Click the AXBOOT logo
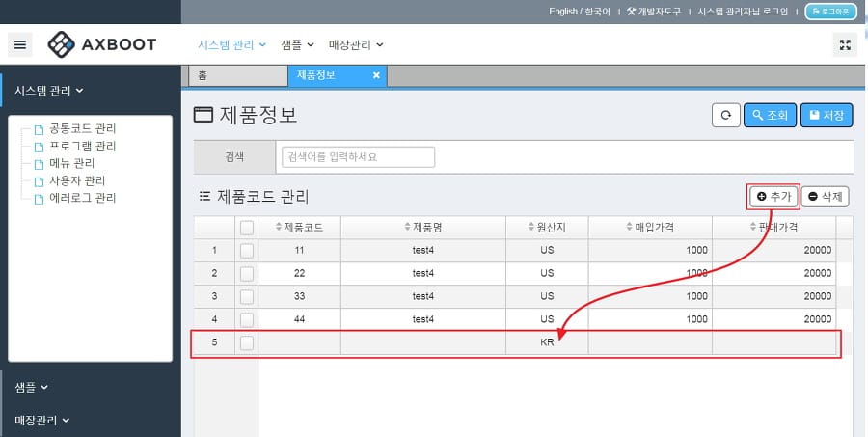 (102, 44)
